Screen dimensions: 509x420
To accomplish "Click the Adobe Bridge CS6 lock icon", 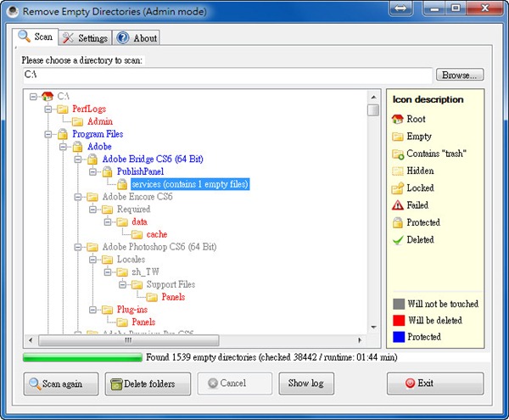I will [x=92, y=159].
